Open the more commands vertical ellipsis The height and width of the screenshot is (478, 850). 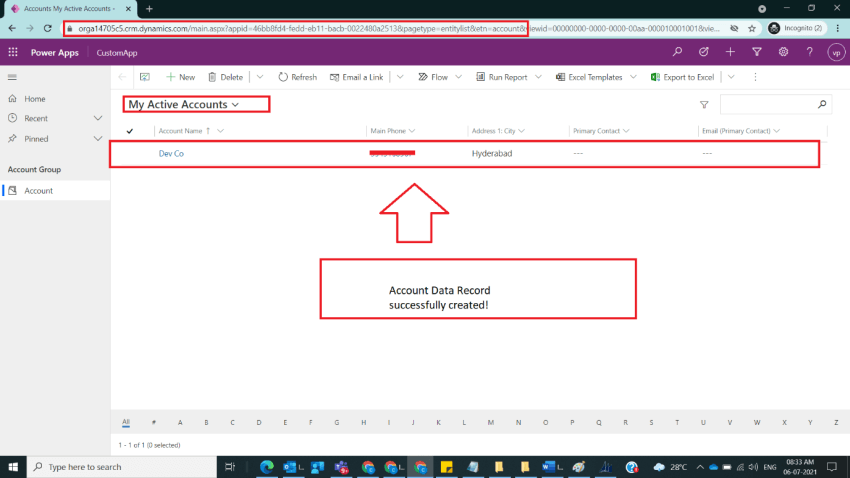(755, 77)
